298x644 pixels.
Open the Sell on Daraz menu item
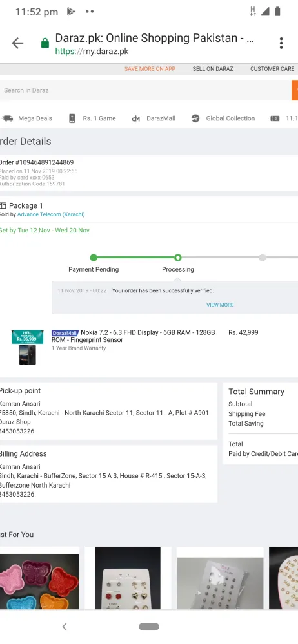(213, 69)
